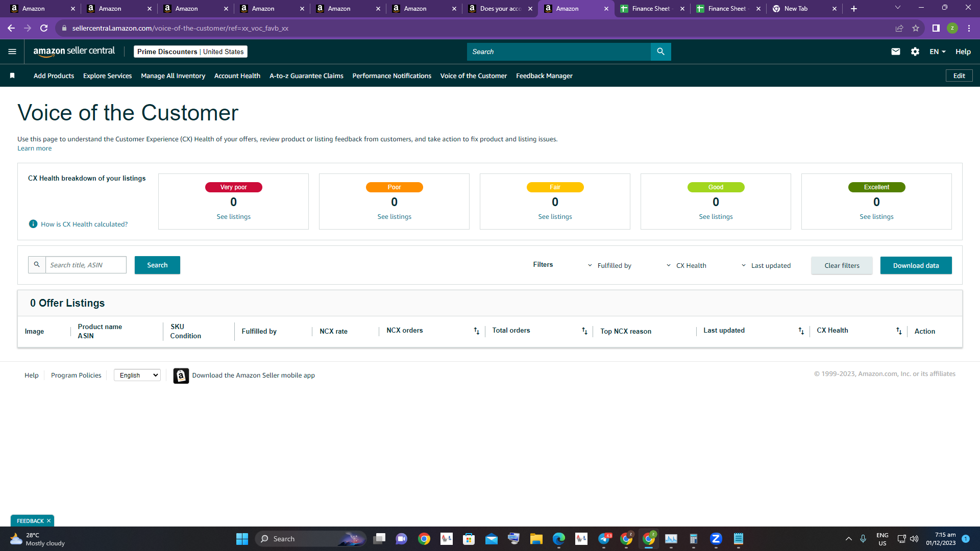Click the Clear filters button
Viewport: 980px width, 551px height.
842,265
